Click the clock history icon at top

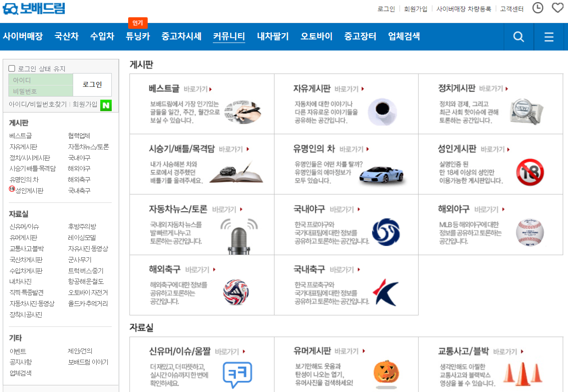pos(537,8)
